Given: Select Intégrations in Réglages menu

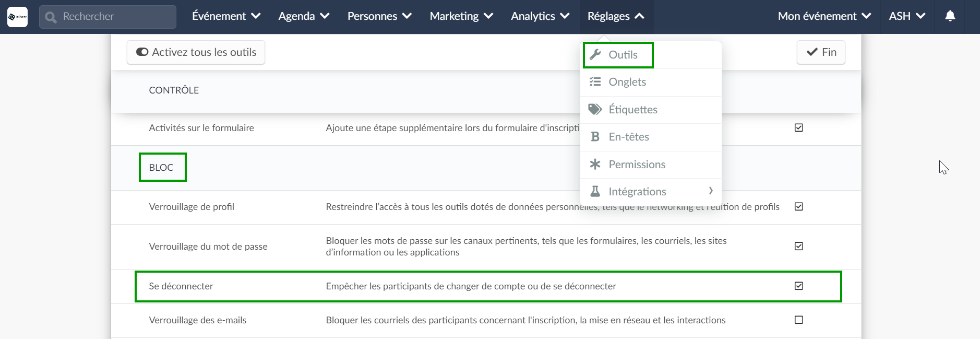Looking at the screenshot, I should pyautogui.click(x=651, y=192).
